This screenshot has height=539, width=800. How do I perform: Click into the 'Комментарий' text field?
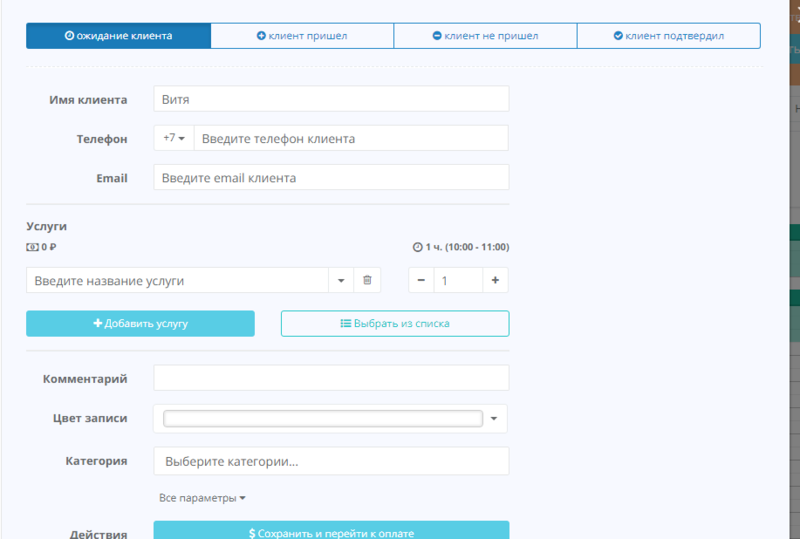(331, 378)
